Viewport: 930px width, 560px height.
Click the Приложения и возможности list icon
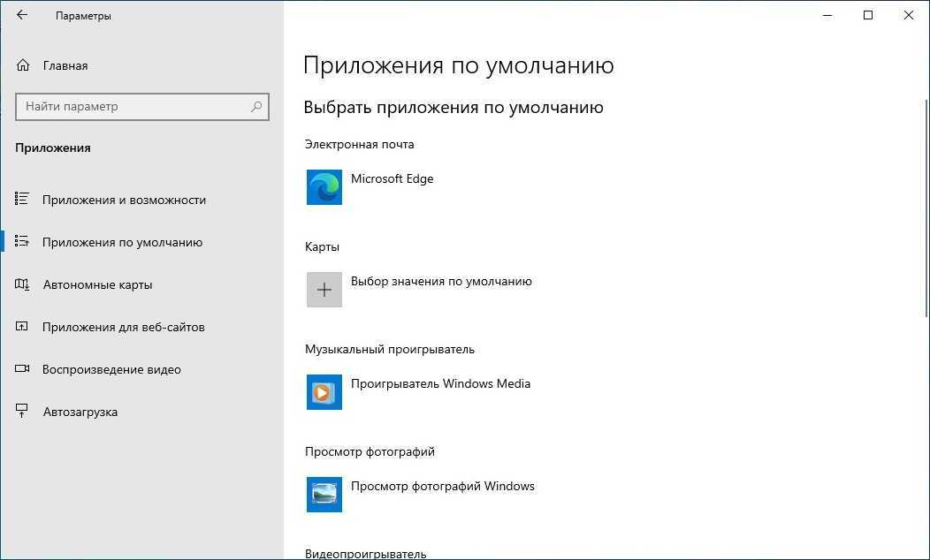22,199
